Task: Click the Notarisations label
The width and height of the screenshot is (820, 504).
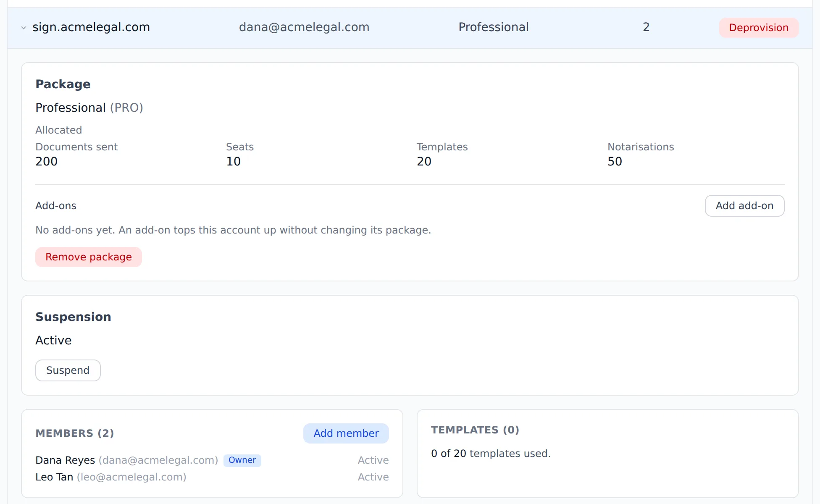Action: [x=641, y=147]
